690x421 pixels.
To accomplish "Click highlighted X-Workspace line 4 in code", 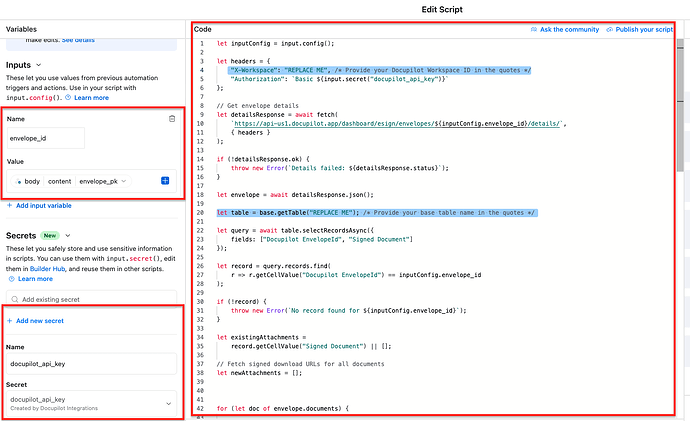I will pyautogui.click(x=380, y=70).
